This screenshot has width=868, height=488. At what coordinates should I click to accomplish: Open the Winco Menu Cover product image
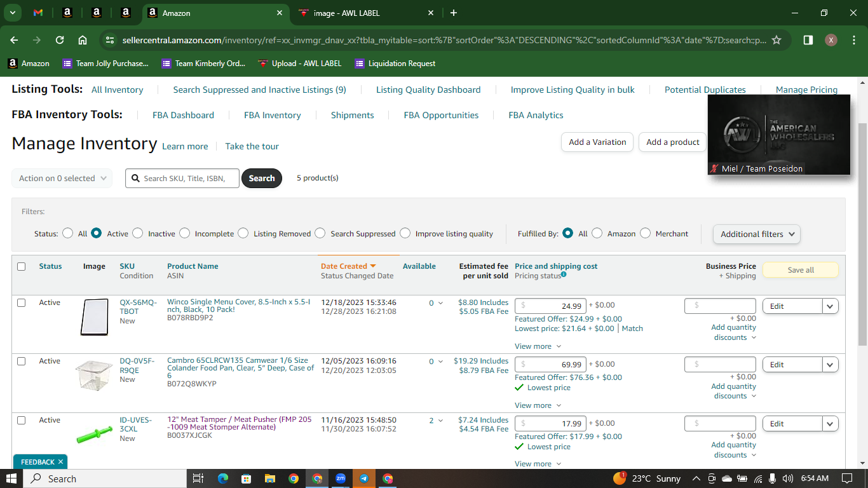click(94, 317)
